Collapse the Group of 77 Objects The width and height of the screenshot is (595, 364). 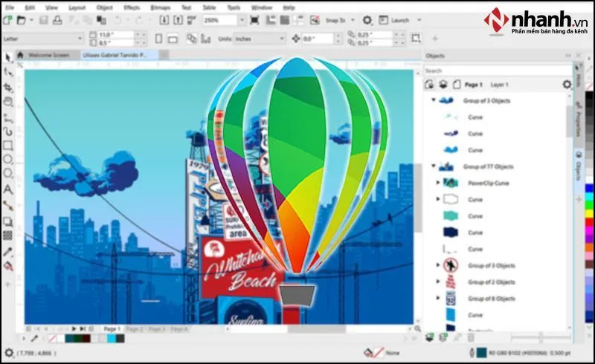(434, 166)
